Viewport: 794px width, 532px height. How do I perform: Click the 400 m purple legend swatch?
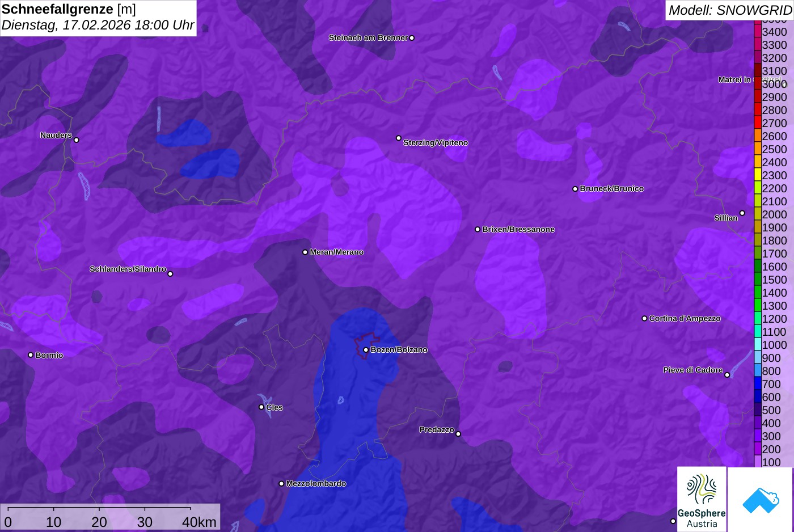[x=758, y=423]
